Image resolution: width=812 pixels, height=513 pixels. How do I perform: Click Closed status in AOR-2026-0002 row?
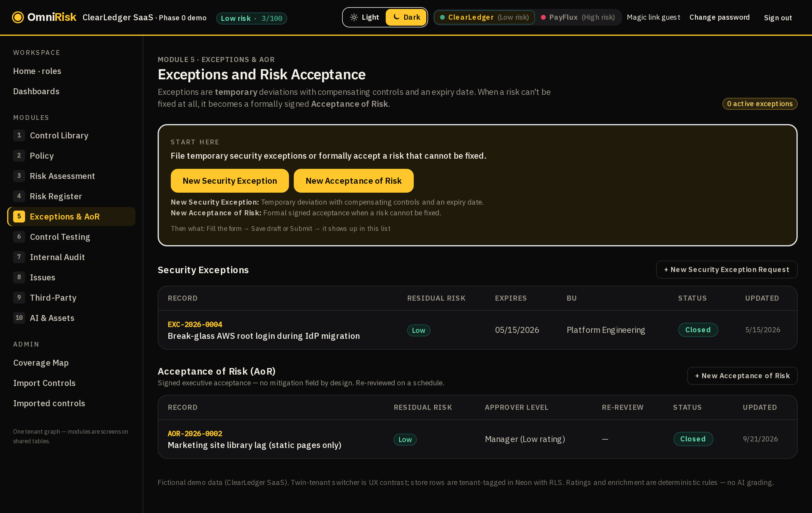[x=693, y=439]
